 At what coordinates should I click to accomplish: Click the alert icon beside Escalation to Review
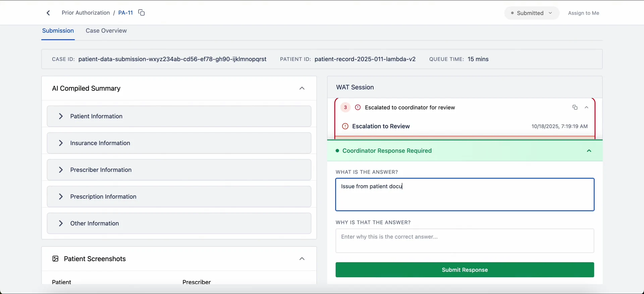tap(345, 126)
